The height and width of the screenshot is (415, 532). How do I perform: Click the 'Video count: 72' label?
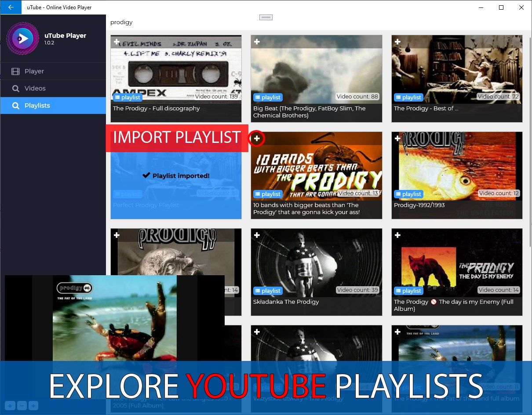pos(498,97)
